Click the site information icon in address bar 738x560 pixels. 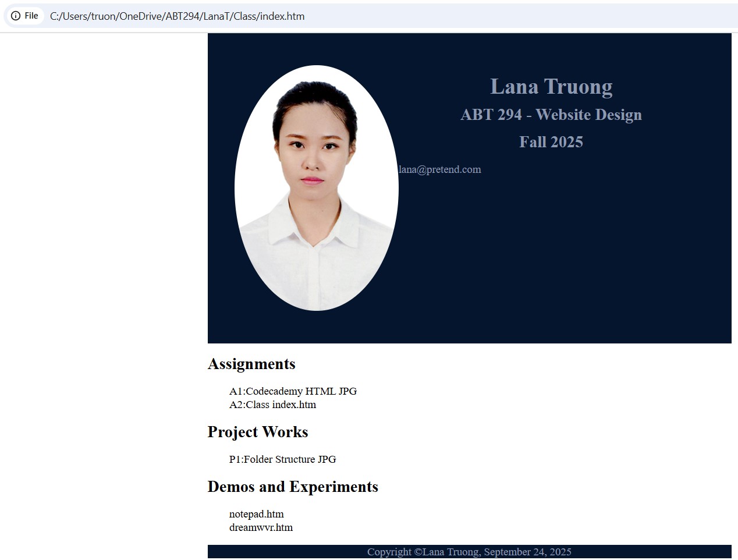(16, 16)
